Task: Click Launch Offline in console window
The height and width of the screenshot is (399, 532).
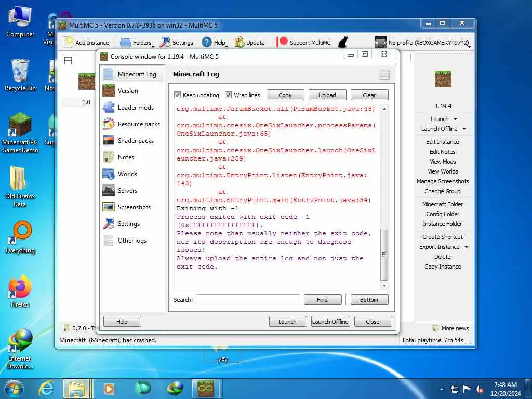Action: tap(330, 321)
